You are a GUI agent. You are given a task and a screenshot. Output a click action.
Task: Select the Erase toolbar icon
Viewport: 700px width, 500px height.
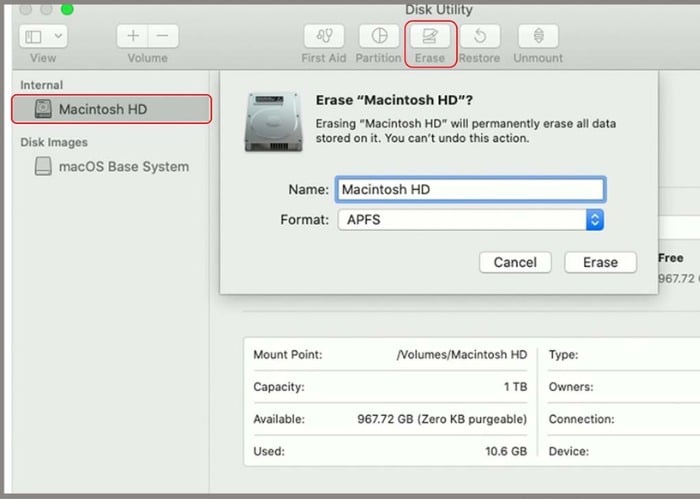(429, 36)
